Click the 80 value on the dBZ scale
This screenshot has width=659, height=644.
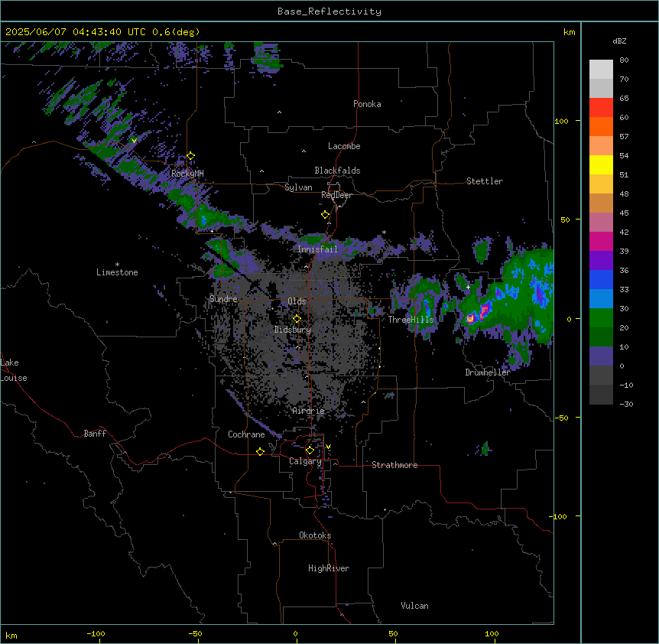(x=624, y=60)
